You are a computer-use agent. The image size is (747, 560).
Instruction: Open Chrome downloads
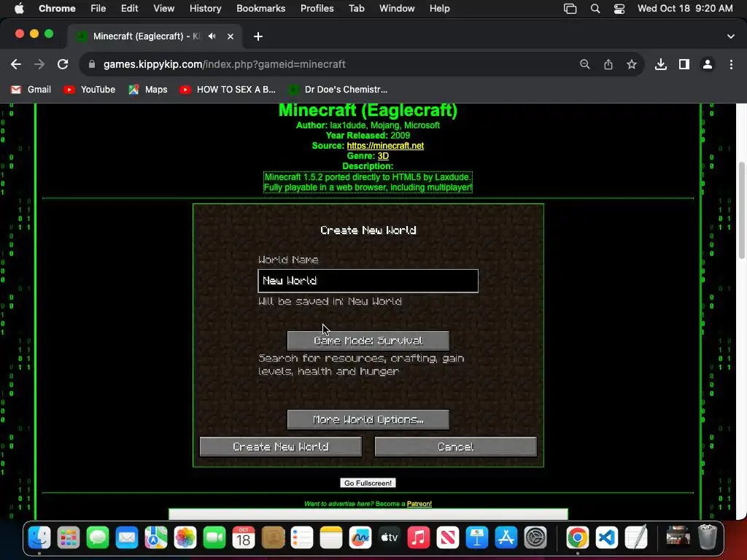661,64
